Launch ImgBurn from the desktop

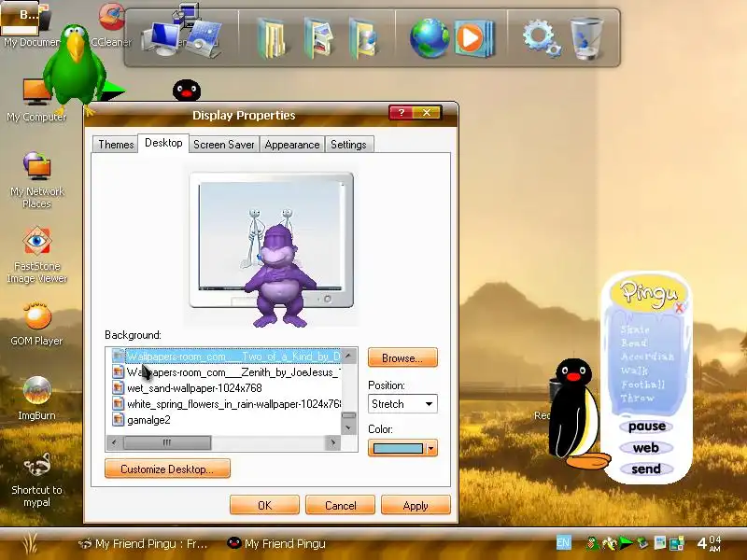coord(36,399)
